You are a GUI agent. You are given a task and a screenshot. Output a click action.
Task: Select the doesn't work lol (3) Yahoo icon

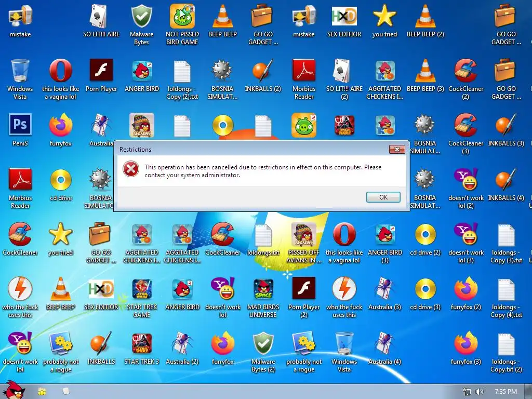pos(466,234)
